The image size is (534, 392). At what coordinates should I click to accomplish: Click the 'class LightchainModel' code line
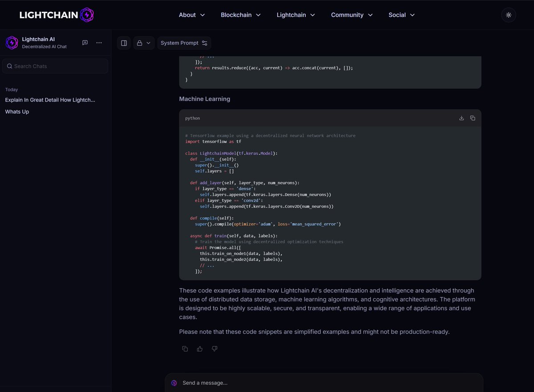pos(231,153)
